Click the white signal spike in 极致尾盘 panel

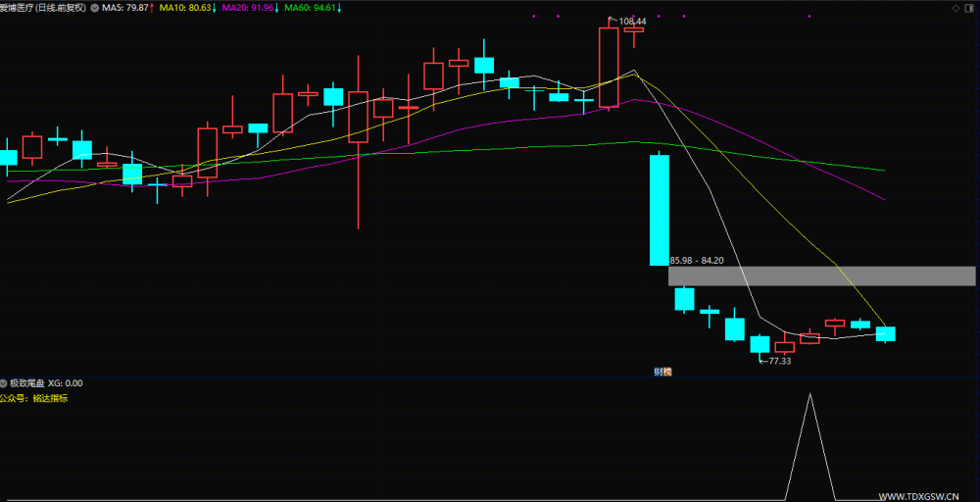click(x=810, y=446)
